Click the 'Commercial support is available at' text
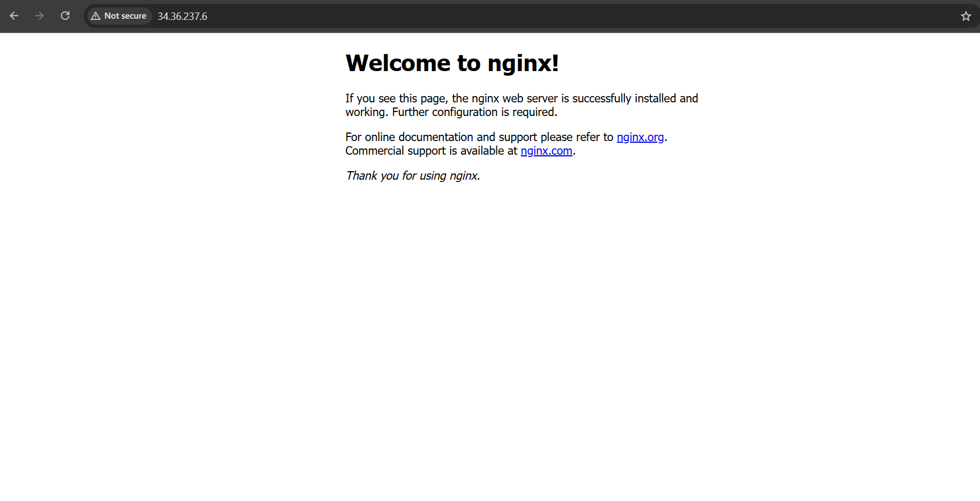Image resolution: width=980 pixels, height=501 pixels. pos(431,151)
